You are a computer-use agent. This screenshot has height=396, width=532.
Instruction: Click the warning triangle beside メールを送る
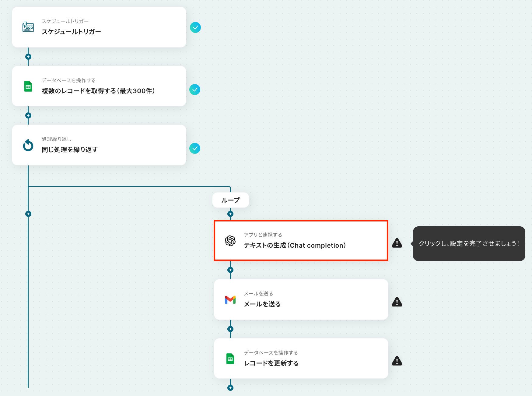397,302
